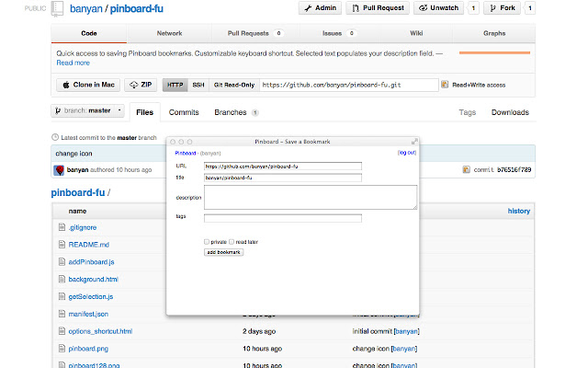Open the branch: master dropdown

88,110
